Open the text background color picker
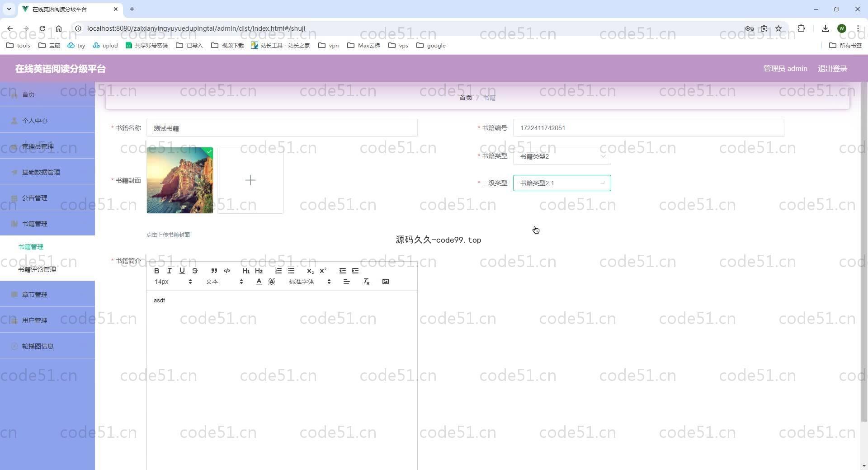868x470 pixels. [x=271, y=282]
